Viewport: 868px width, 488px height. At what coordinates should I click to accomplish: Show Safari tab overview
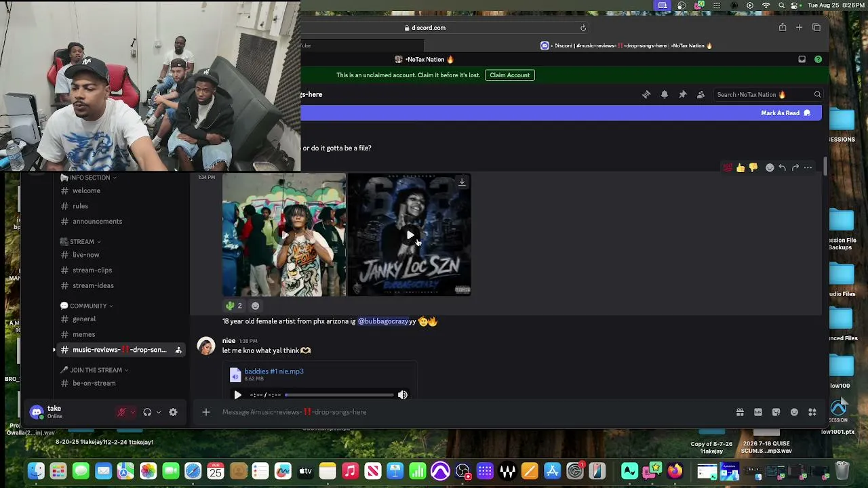[816, 27]
